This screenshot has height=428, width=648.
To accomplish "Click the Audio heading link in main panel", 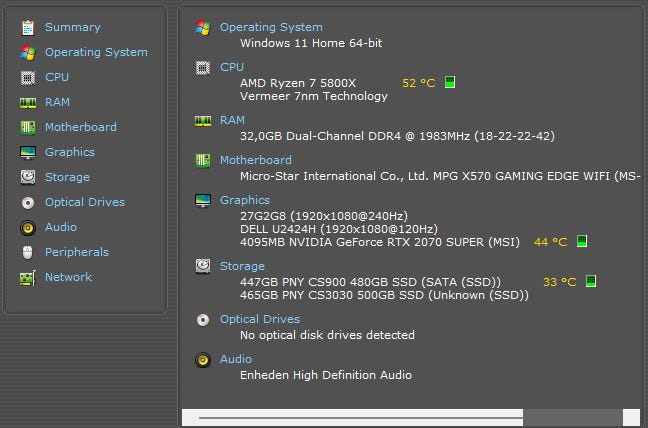I will tap(236, 359).
